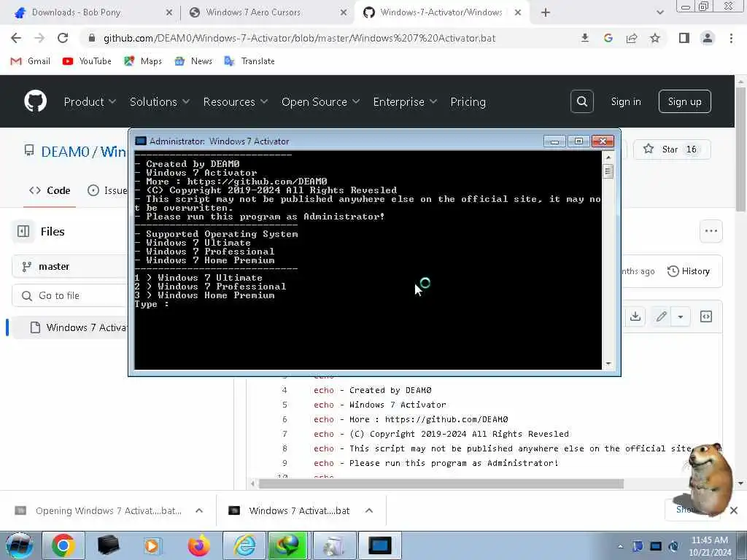The image size is (747, 560).
Task: Click the Internet Explorer taskbar icon
Action: tap(244, 545)
